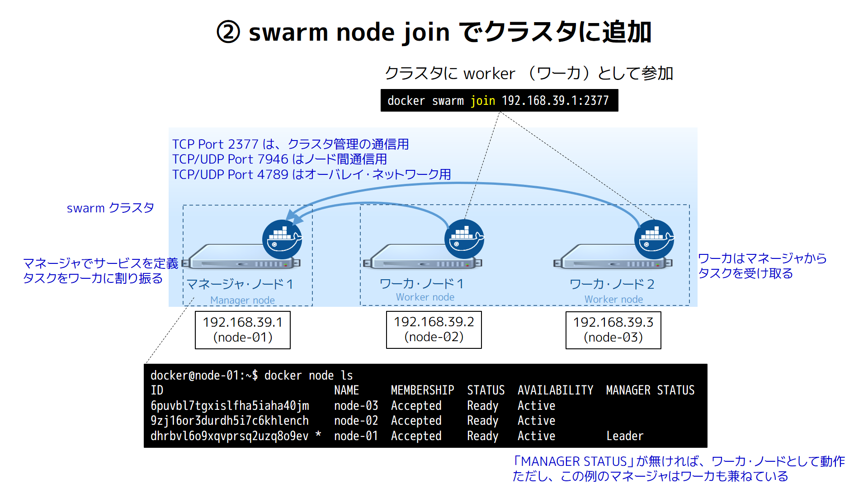The width and height of the screenshot is (868, 488).
Task: Click the 'TCP Port 2377' description line
Action: (291, 144)
